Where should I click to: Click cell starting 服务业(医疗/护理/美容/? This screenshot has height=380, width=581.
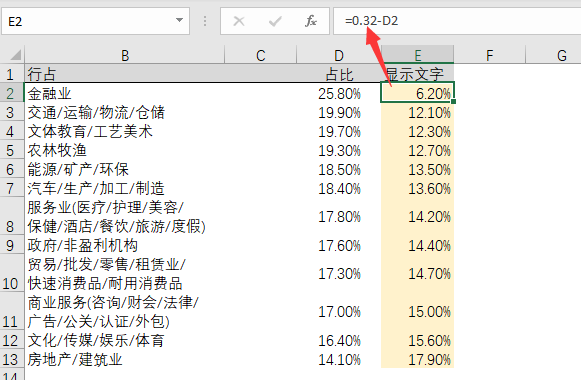[x=124, y=217]
